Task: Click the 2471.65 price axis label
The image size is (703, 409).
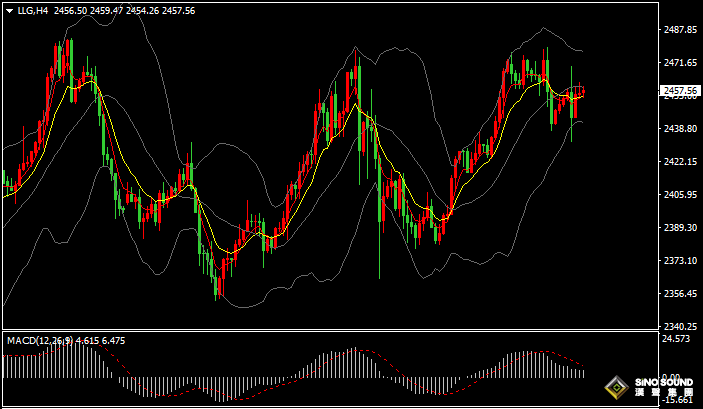Action: pyautogui.click(x=679, y=63)
